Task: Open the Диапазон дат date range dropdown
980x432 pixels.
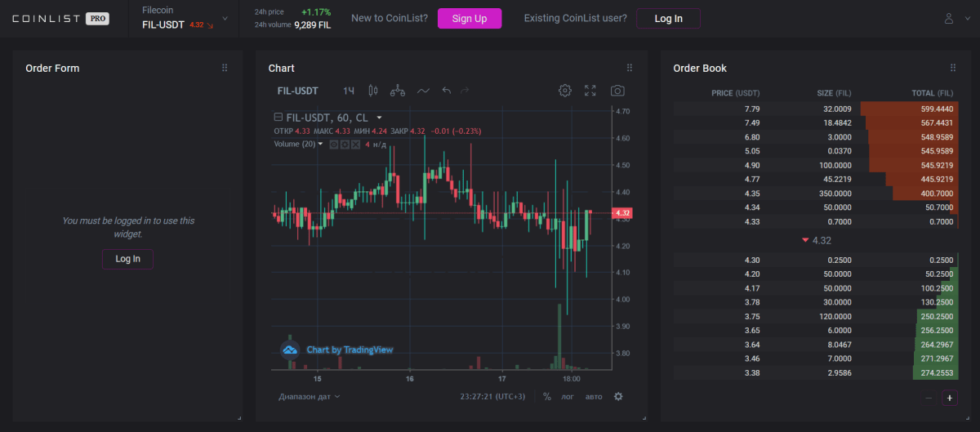Action: (309, 397)
